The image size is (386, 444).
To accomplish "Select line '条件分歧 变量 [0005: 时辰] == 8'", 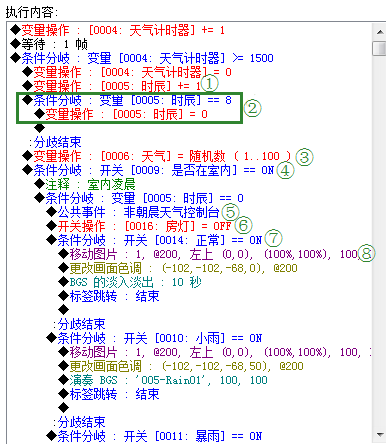I will 127,100.
